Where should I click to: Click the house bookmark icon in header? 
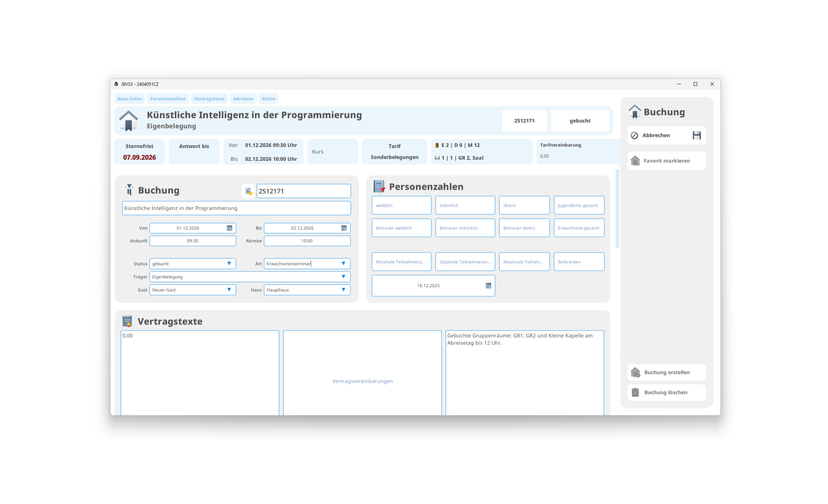[129, 121]
